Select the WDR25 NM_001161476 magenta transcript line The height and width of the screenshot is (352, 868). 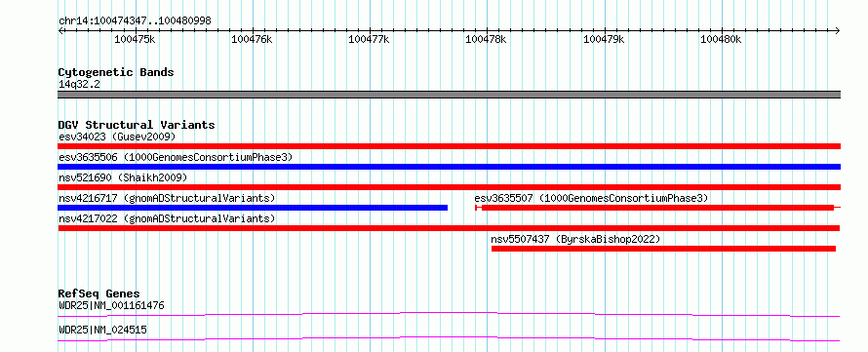tap(449, 314)
